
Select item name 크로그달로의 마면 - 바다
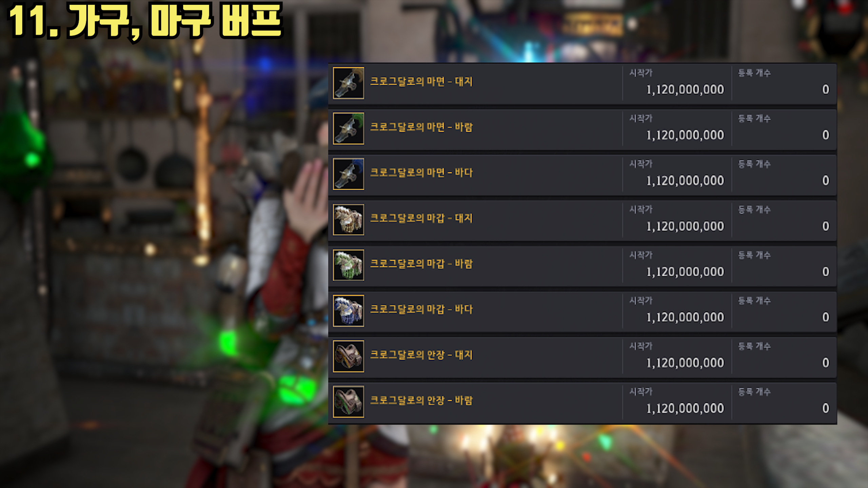(x=421, y=172)
